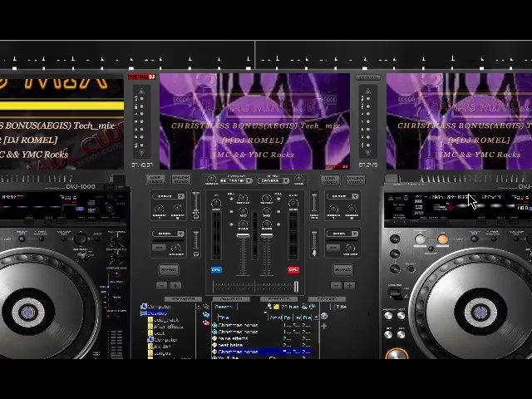Click the disc icon right of file list
This screenshot has height=399, width=532.
[x=324, y=316]
